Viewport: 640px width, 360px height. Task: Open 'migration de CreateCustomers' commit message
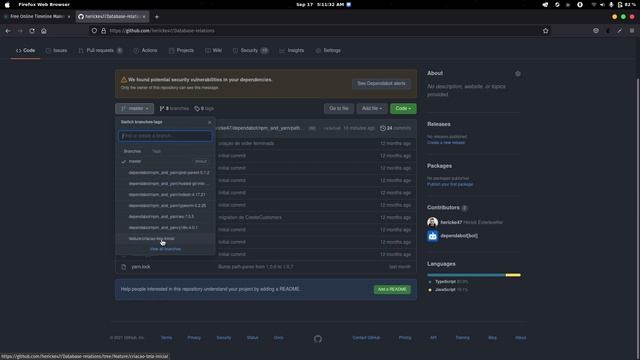250,218
